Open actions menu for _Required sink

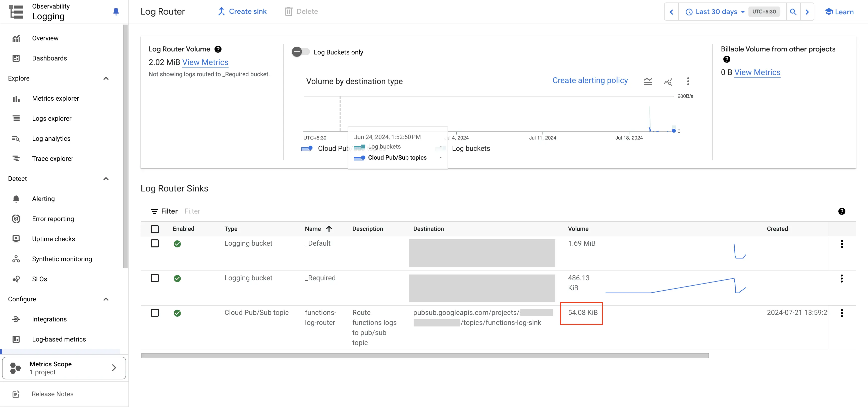pyautogui.click(x=842, y=279)
